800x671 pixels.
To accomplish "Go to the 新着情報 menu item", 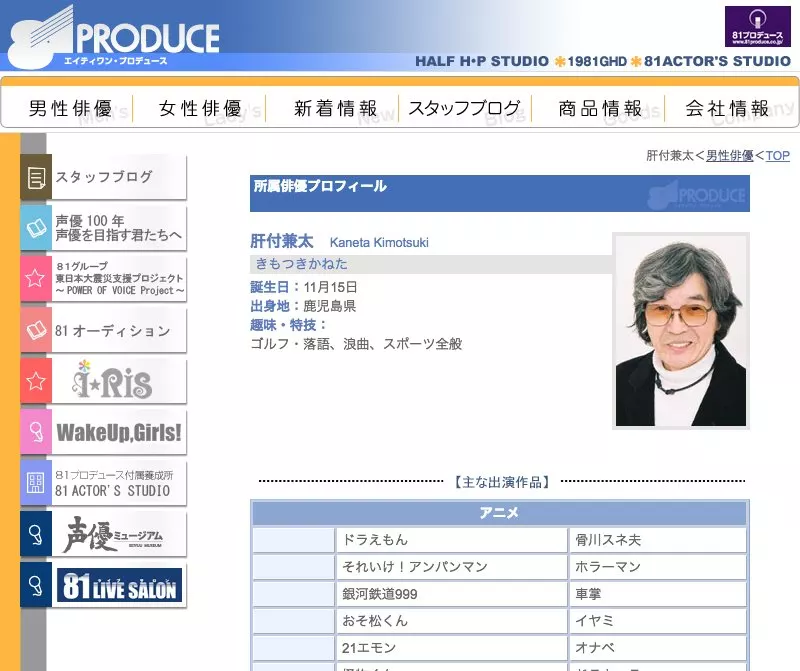I will tap(335, 108).
